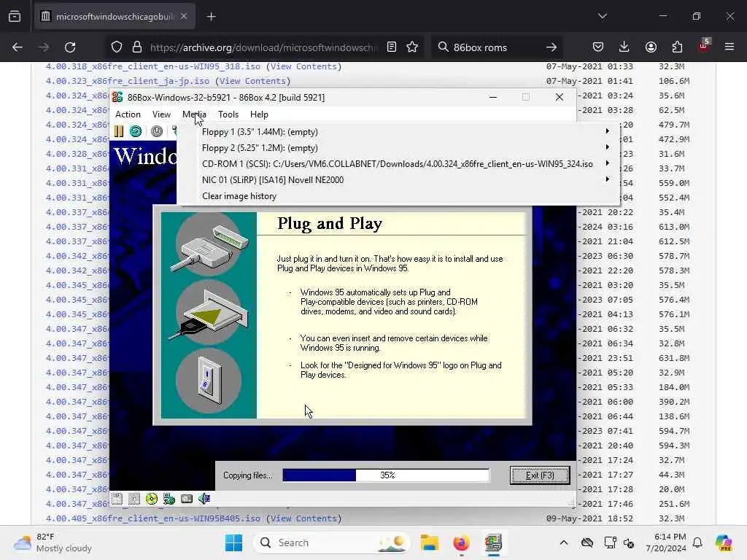
Task: Select Floppy 2 (5.25" 1.2M) menu entry
Action: coord(398,147)
